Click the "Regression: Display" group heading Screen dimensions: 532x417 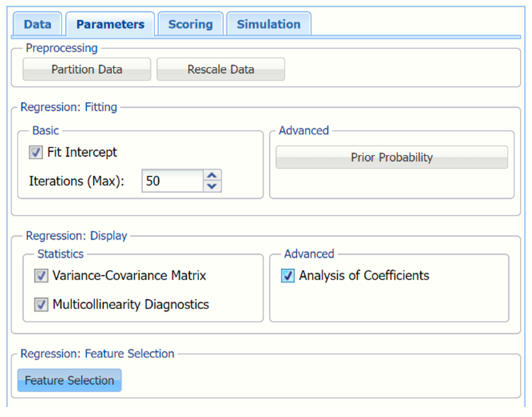point(77,236)
